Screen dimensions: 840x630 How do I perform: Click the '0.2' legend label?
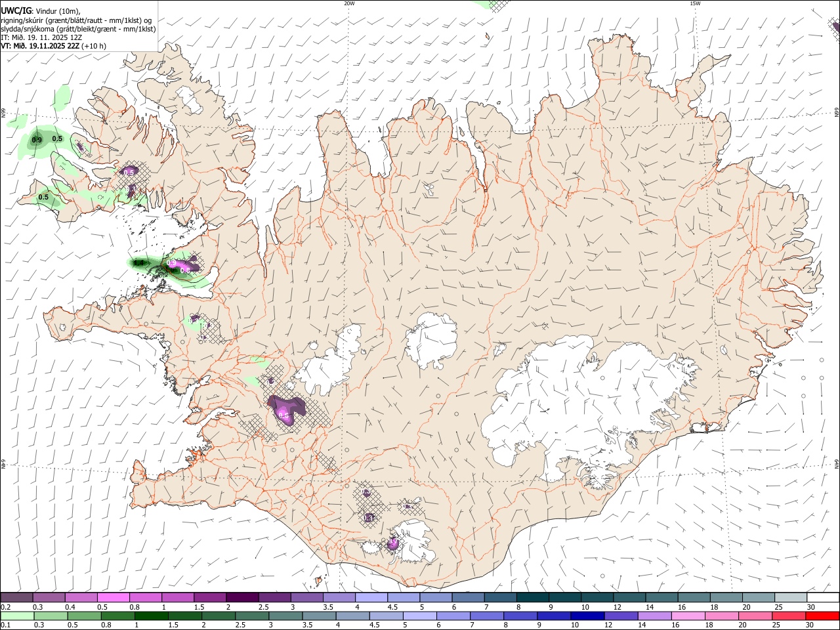click(5, 607)
